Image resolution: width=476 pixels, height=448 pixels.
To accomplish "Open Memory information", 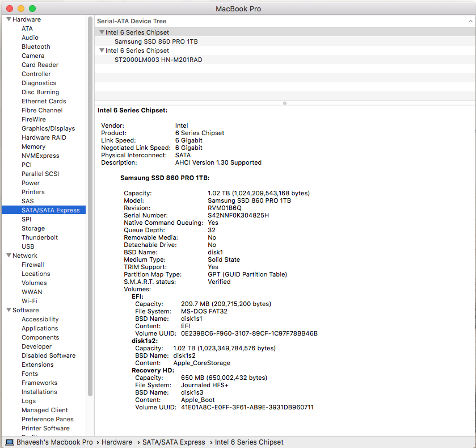I will coord(33,146).
